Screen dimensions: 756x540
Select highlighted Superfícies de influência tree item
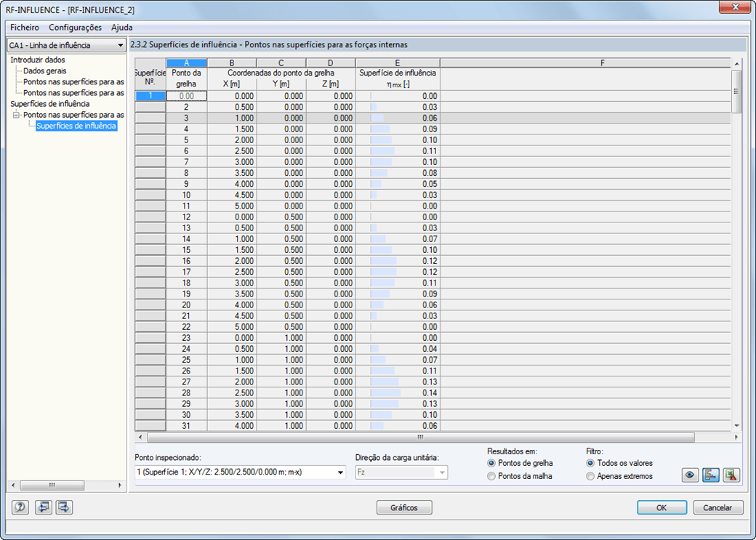[x=76, y=126]
